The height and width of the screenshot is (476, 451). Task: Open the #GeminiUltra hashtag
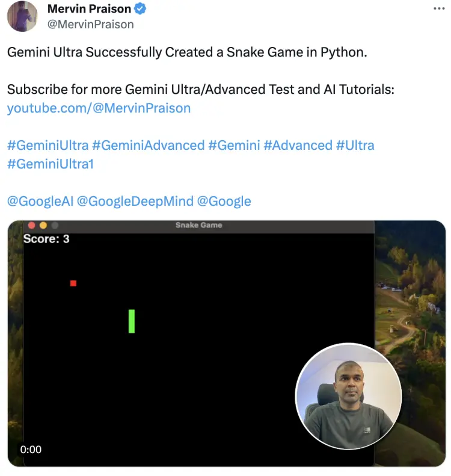click(48, 145)
